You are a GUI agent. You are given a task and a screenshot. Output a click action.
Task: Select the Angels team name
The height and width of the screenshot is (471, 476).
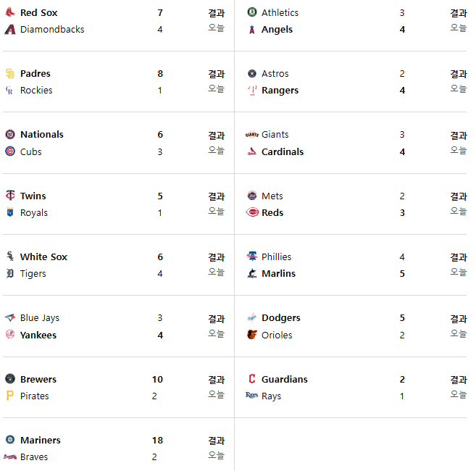pos(277,30)
